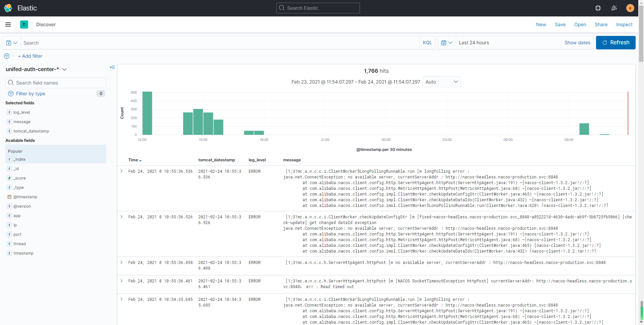Expand the 10:55:36.526 log row

pyautogui.click(x=121, y=217)
